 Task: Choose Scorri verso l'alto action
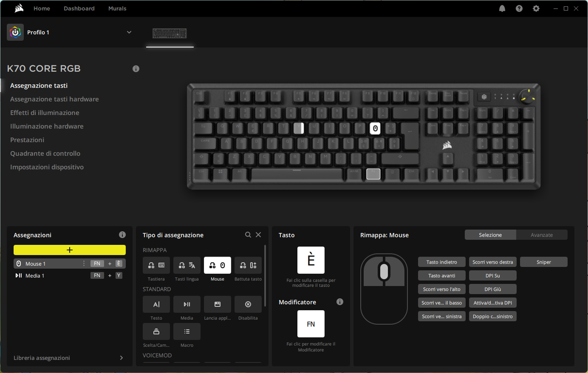pos(441,289)
